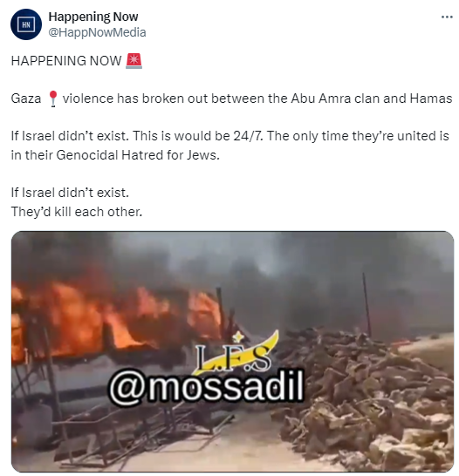Play the embedded burning vehicle video
Viewport: 459px width, 476px height.
232,351
